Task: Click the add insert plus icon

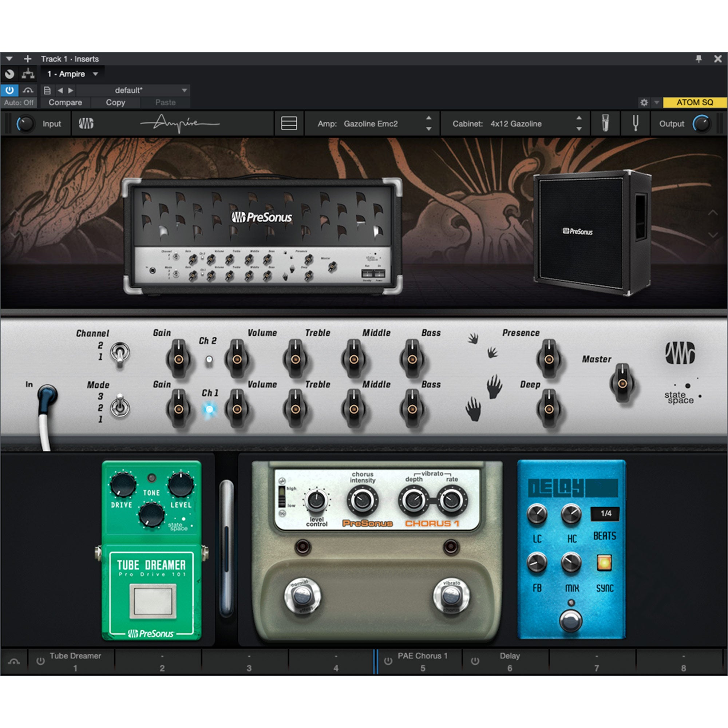Action: tap(28, 59)
